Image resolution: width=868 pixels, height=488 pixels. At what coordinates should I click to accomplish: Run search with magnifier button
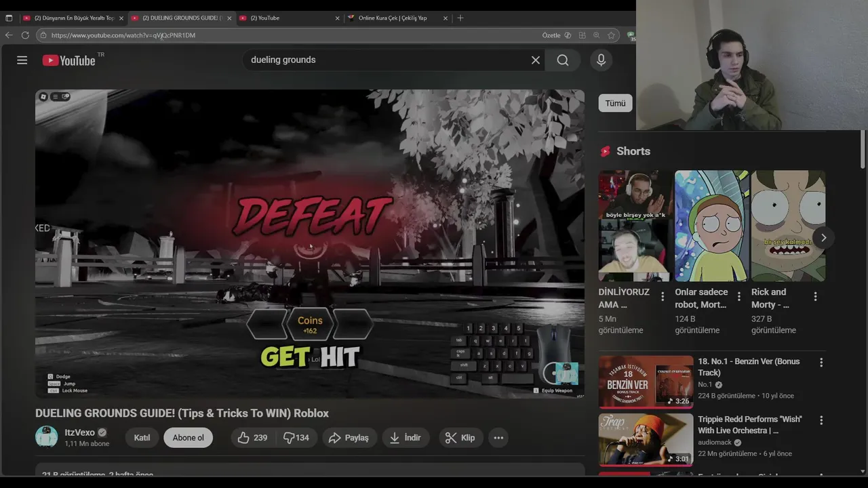click(x=563, y=60)
